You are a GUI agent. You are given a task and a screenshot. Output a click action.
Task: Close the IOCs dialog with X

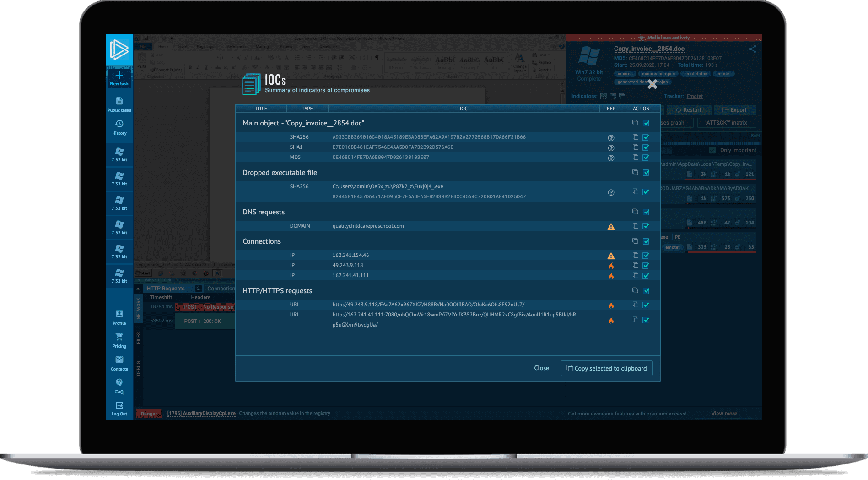(x=652, y=84)
